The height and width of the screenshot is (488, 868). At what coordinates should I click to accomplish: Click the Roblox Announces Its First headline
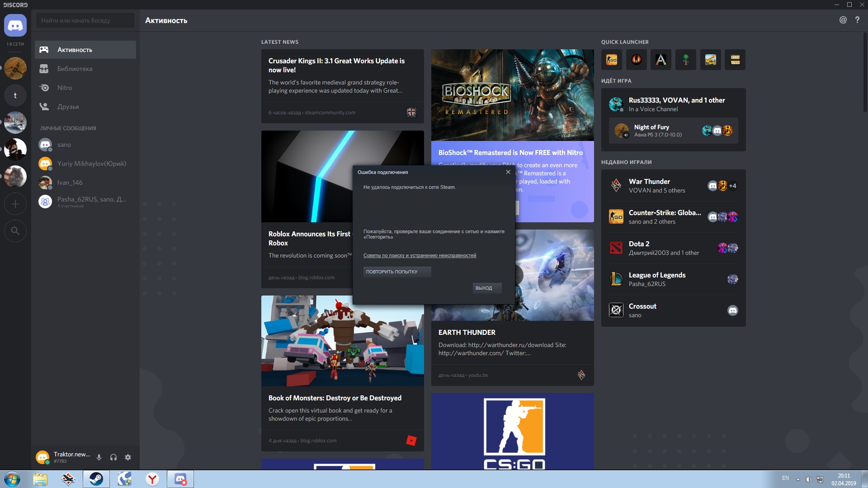[310, 238]
